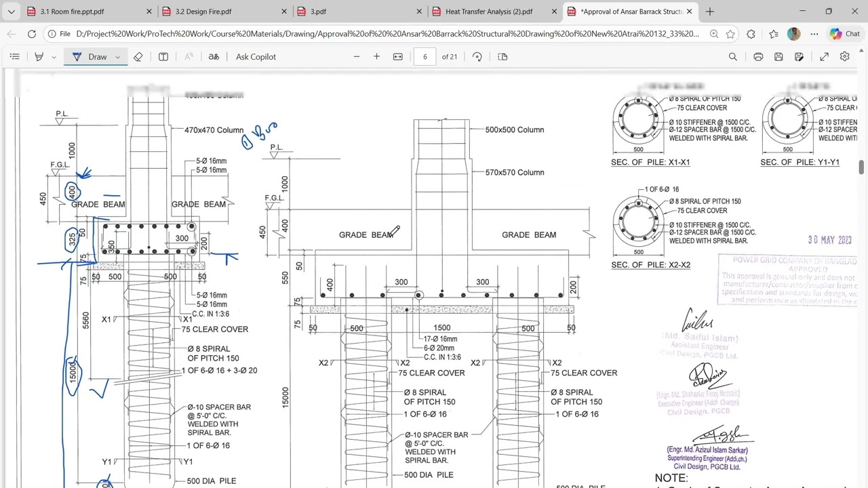This screenshot has height=488, width=868.
Task: Zoom in with the plus button
Action: tap(376, 57)
